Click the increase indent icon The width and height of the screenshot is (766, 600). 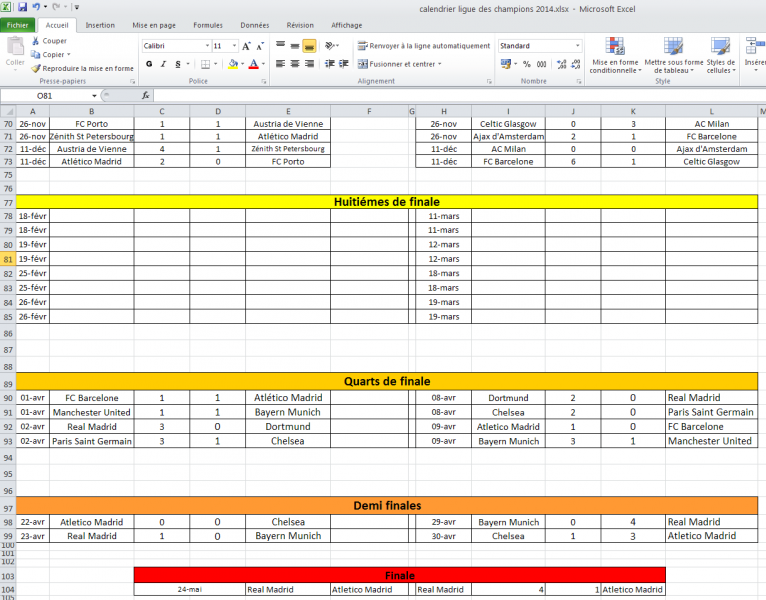[344, 64]
